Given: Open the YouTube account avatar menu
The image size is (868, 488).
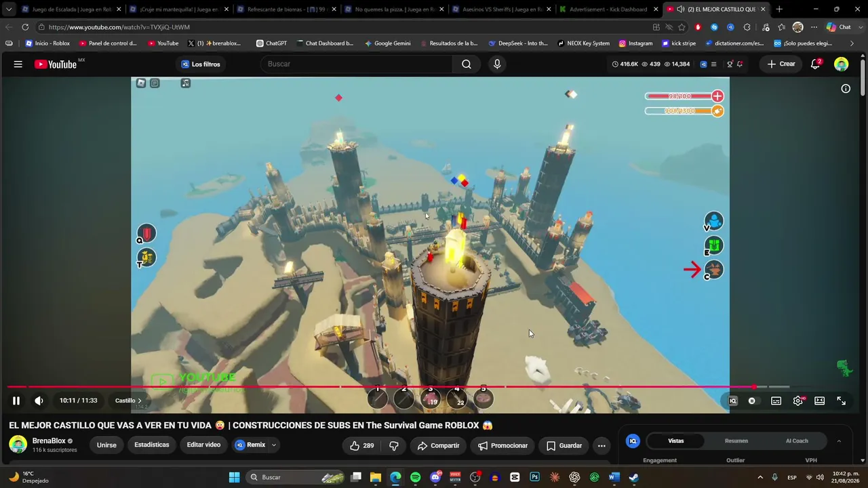Looking at the screenshot, I should tap(842, 64).
